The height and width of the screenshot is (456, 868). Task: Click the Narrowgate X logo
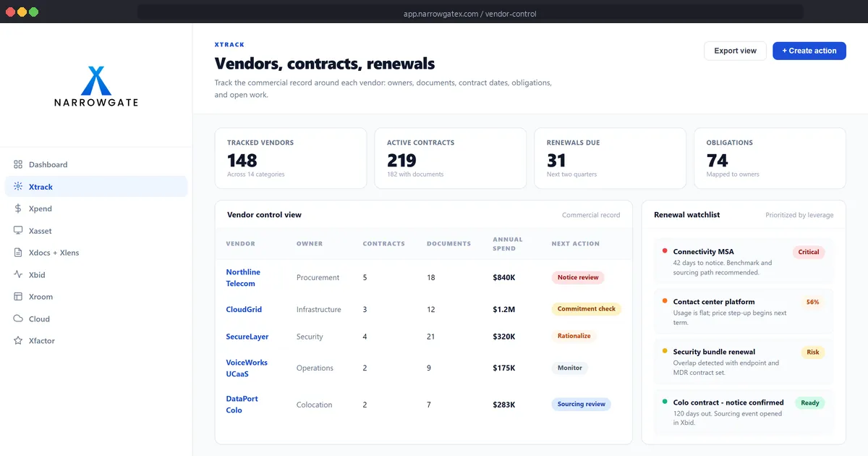[x=96, y=80]
